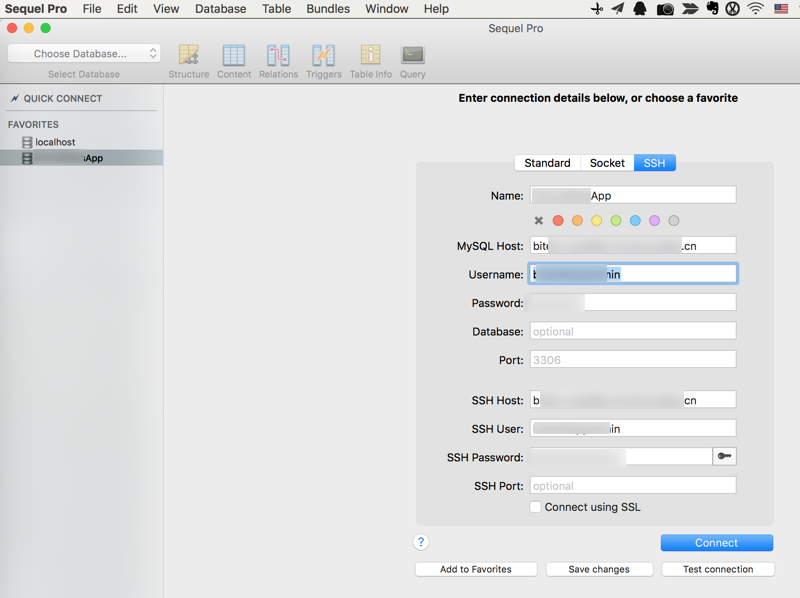Pick the purple color label
This screenshot has width=800, height=598.
tap(655, 220)
